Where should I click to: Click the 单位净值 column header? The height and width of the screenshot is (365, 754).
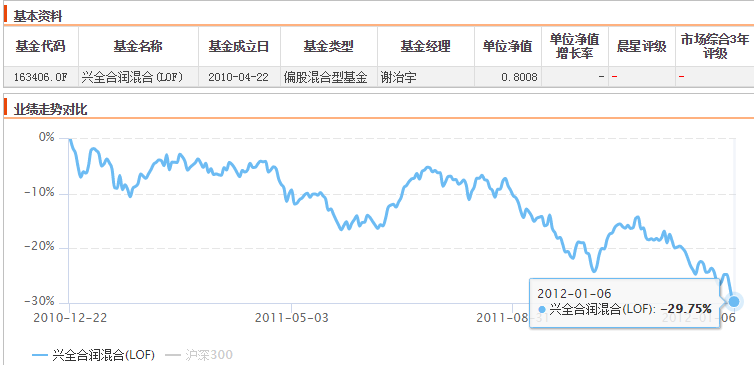point(508,46)
